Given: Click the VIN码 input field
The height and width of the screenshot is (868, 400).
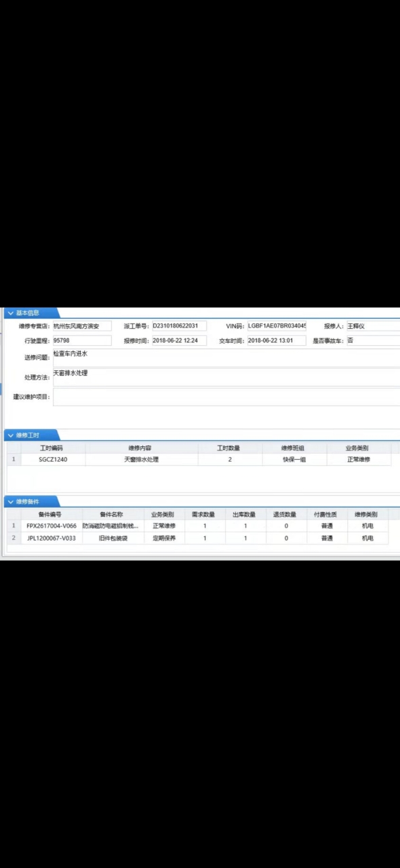Looking at the screenshot, I should (x=276, y=326).
